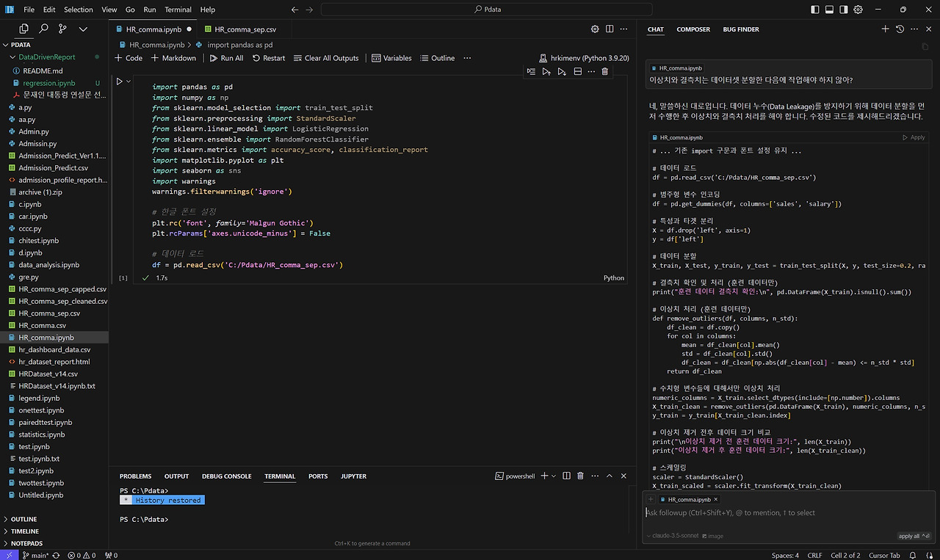Click the Run All cells button

(x=225, y=58)
